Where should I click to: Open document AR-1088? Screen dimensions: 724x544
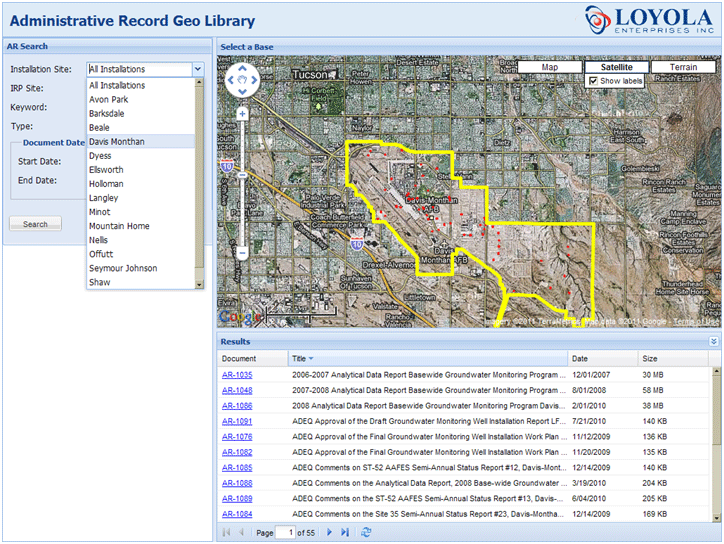coord(237,484)
